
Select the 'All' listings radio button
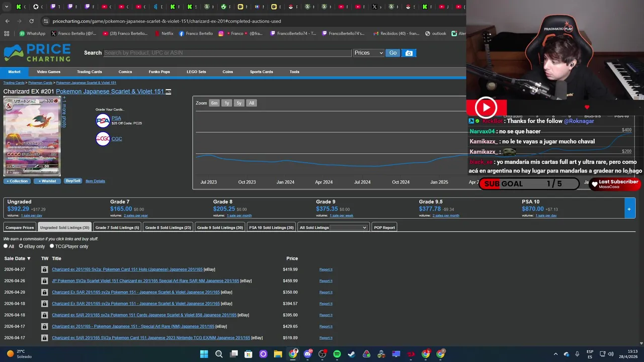point(6,246)
